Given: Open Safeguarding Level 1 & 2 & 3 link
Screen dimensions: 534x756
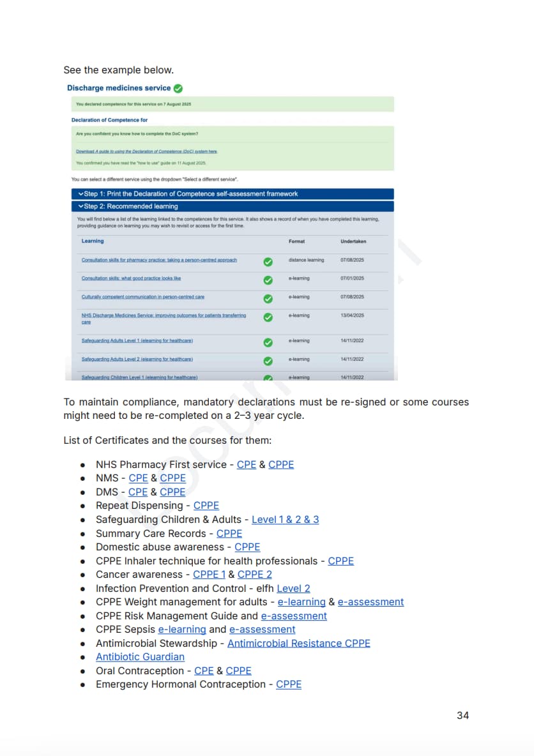Looking at the screenshot, I should point(285,520).
